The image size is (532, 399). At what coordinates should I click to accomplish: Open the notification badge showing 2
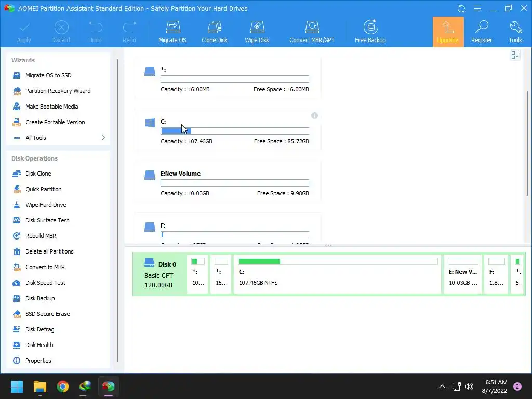[x=517, y=387]
